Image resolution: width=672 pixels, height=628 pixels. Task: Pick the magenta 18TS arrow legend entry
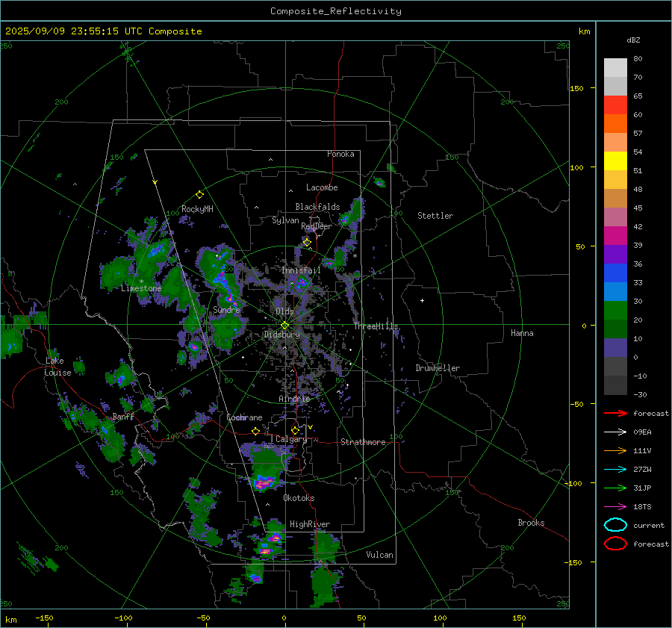coord(615,507)
